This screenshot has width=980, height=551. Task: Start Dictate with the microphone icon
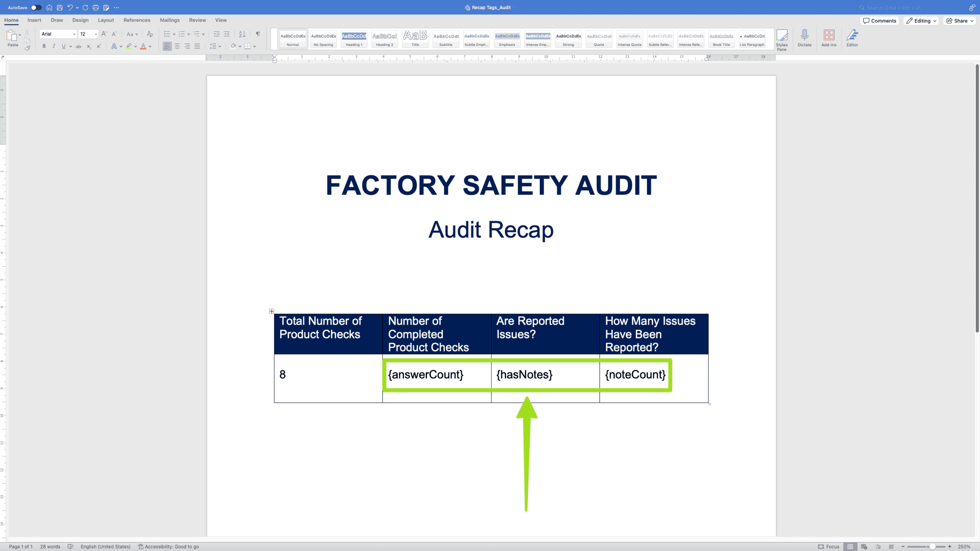[804, 39]
